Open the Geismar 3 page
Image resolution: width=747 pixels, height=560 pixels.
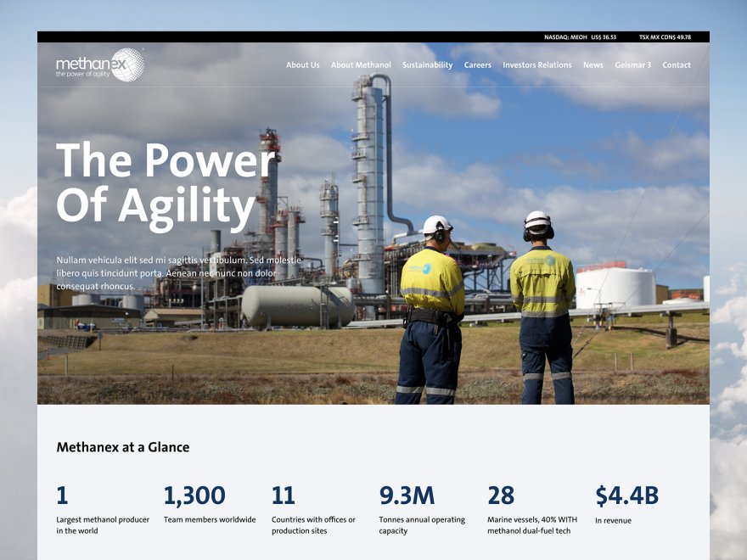point(632,64)
